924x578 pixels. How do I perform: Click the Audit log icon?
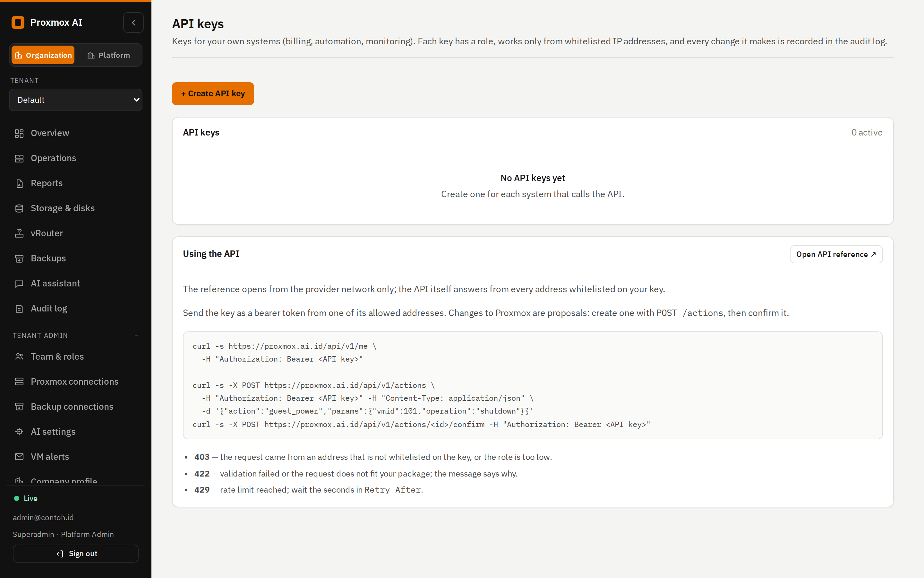point(19,309)
